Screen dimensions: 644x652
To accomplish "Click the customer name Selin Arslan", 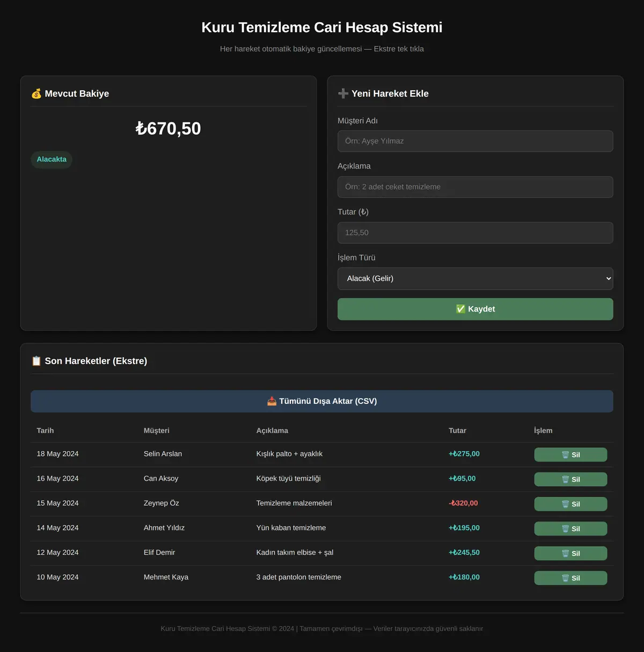I will tap(163, 454).
